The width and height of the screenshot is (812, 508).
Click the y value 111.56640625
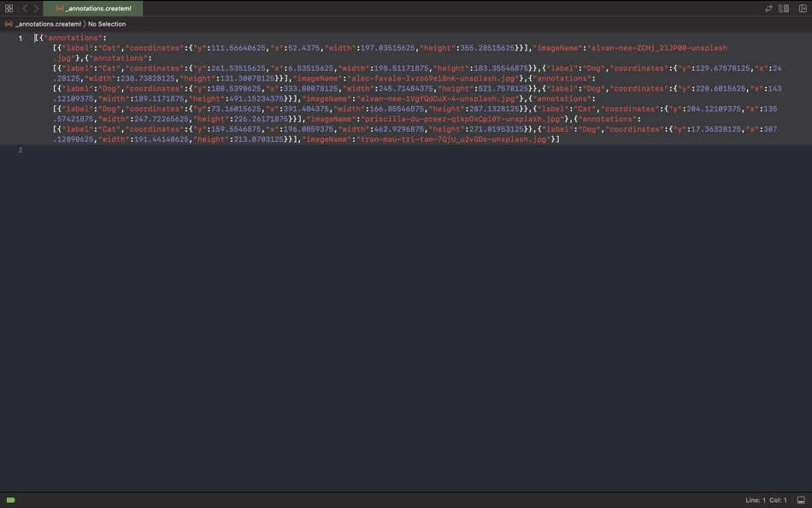pos(238,48)
